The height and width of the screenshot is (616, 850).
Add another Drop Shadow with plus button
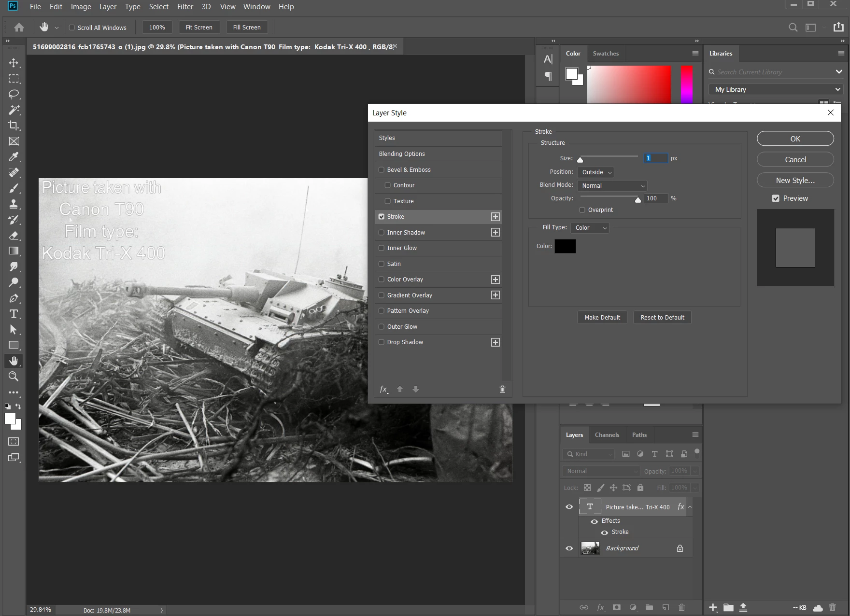496,342
